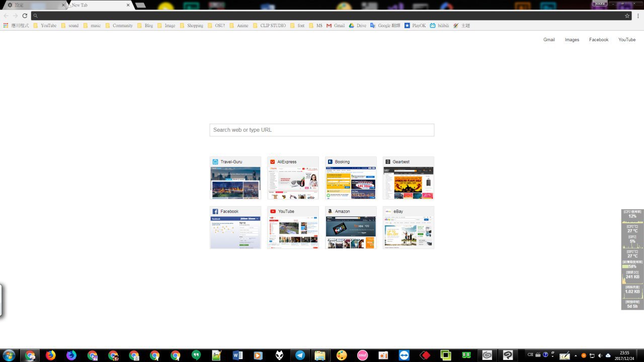Switch to the settings tab

coord(33,5)
